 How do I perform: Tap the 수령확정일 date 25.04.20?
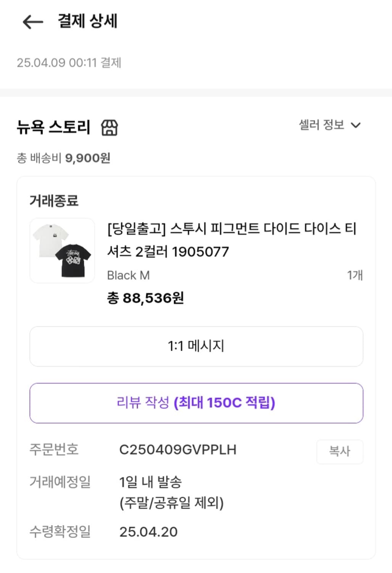pos(148,532)
